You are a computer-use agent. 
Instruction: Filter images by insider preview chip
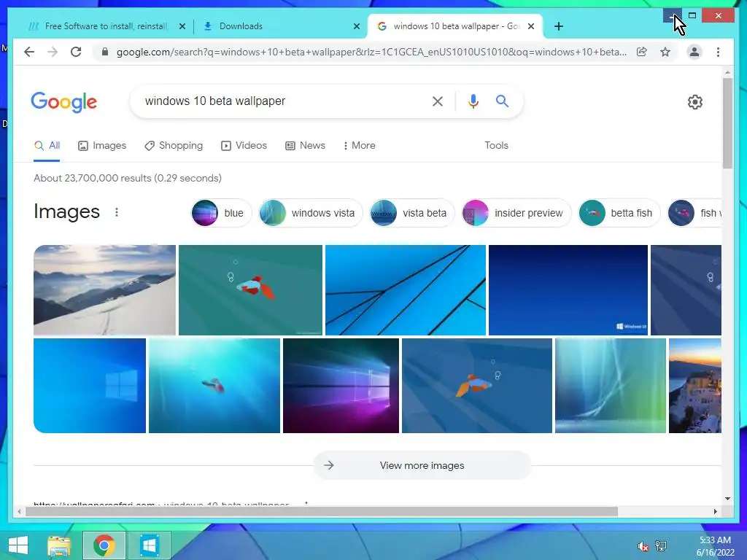pos(516,213)
